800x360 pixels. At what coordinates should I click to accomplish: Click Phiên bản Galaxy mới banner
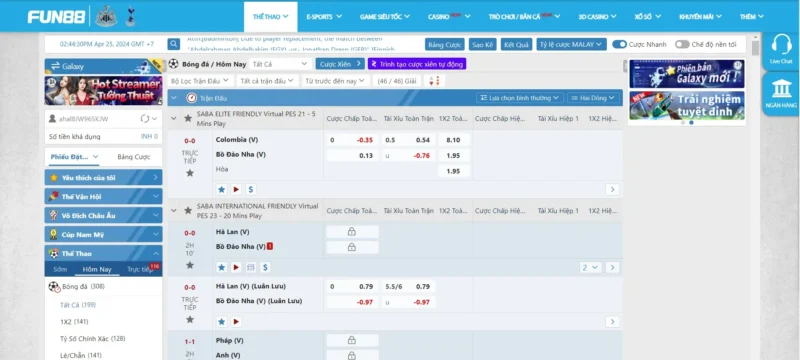tap(686, 73)
